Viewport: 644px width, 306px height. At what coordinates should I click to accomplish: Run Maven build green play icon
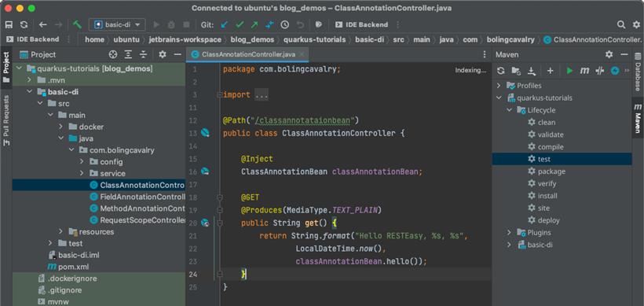(x=569, y=71)
